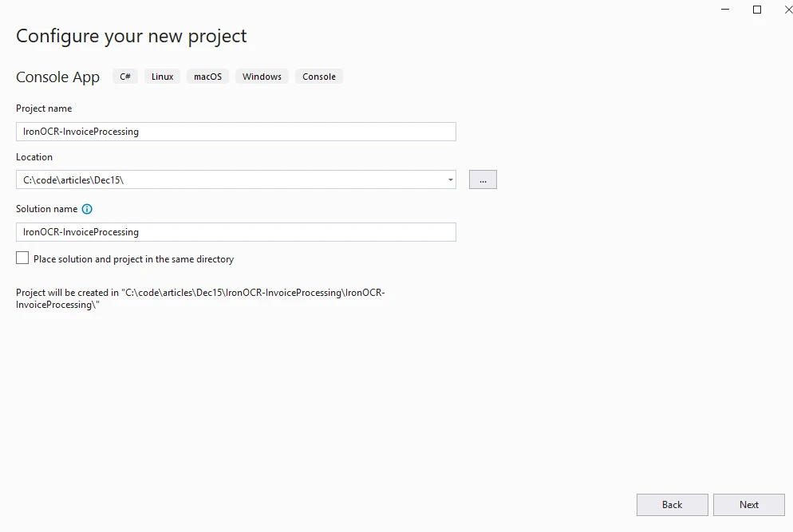
Task: Click the browse '...' button for Location
Action: coord(483,180)
